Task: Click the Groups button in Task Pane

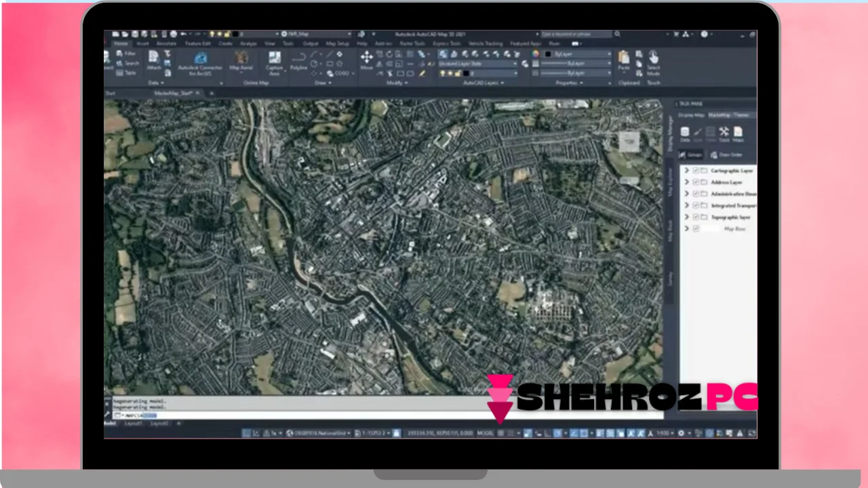Action: 692,155
